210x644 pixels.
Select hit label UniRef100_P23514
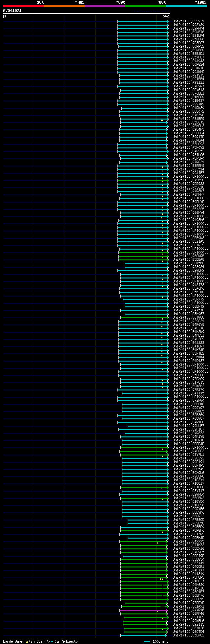pos(188,169)
